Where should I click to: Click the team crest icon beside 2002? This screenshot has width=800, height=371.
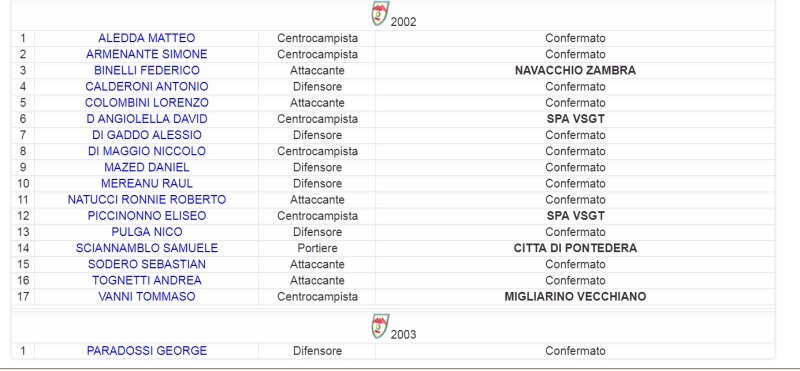[380, 13]
